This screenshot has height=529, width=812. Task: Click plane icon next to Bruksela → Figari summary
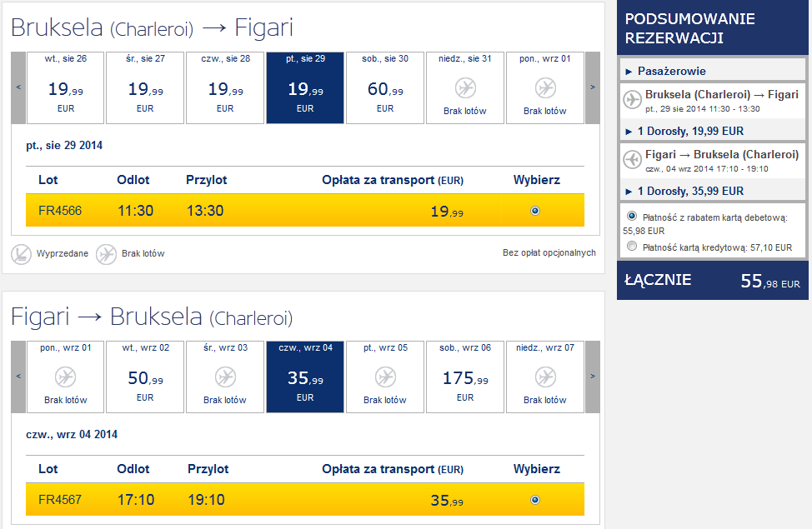click(632, 99)
